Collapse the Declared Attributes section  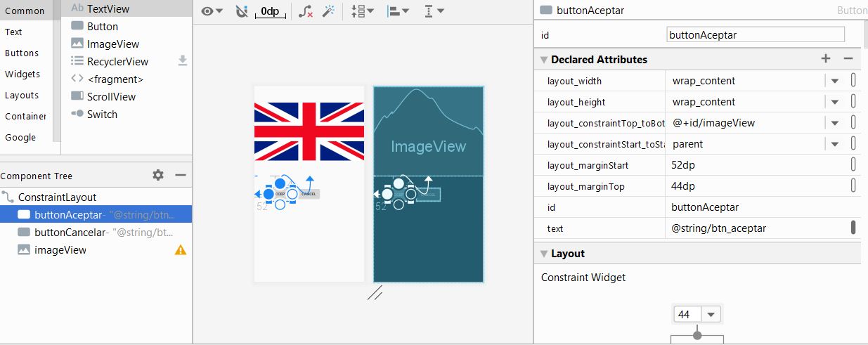coord(544,60)
